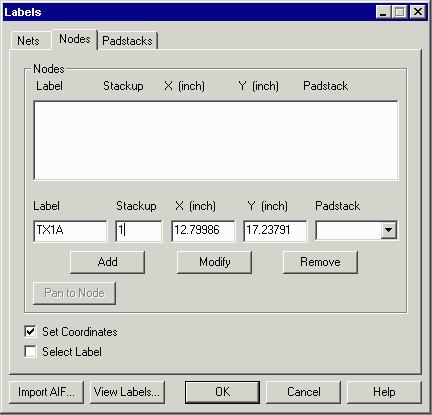Select the Nodes tab
Screen dimensions: 432x415
pyautogui.click(x=75, y=39)
